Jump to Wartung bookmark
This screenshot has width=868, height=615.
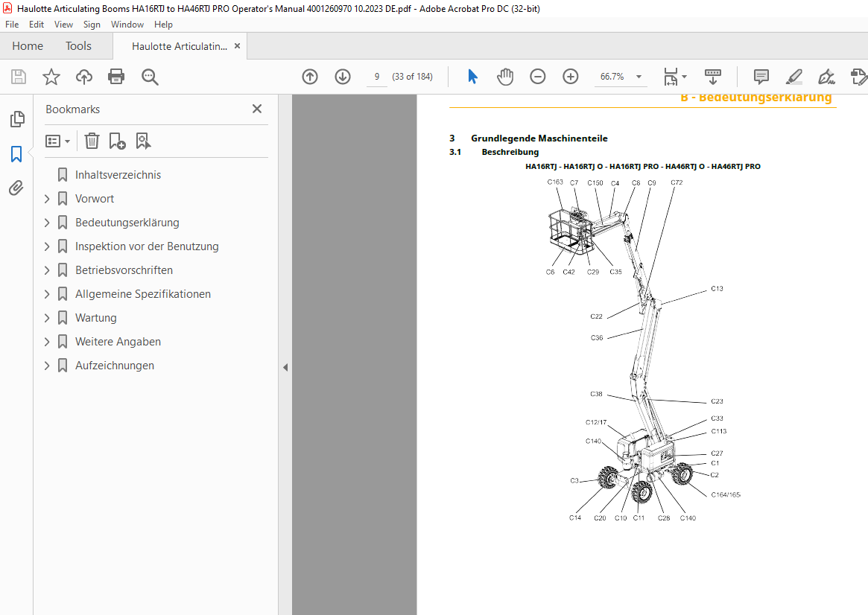click(96, 317)
